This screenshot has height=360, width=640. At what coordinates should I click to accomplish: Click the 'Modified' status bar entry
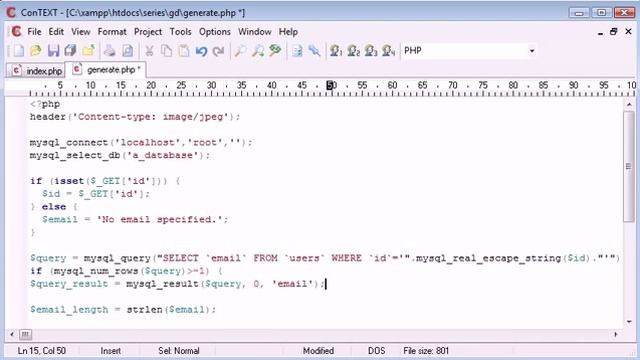coord(318,351)
